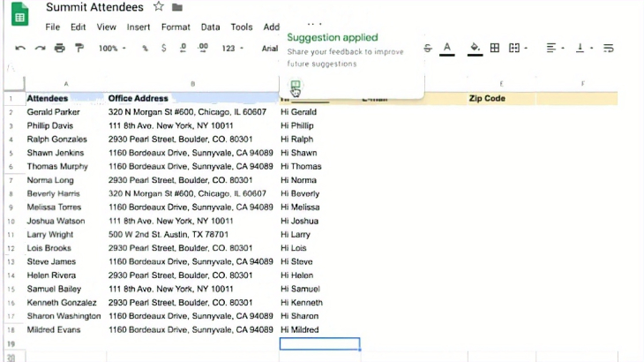Open the Format menu
644x362 pixels.
tap(176, 27)
